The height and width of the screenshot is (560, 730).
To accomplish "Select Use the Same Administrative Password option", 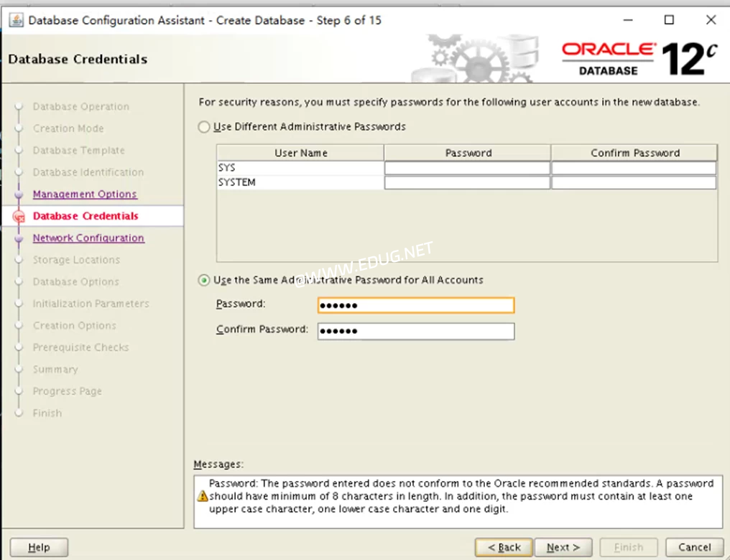I will pos(203,280).
